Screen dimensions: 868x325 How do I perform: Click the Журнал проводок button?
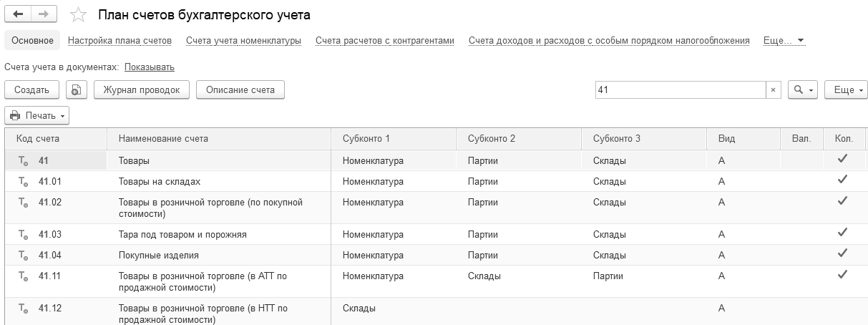point(141,89)
